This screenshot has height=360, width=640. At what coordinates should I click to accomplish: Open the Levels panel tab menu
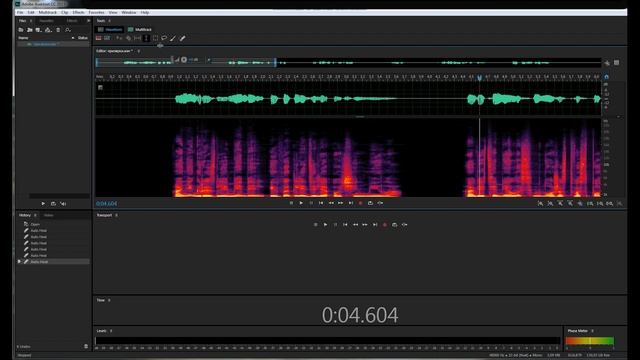pyautogui.click(x=111, y=331)
